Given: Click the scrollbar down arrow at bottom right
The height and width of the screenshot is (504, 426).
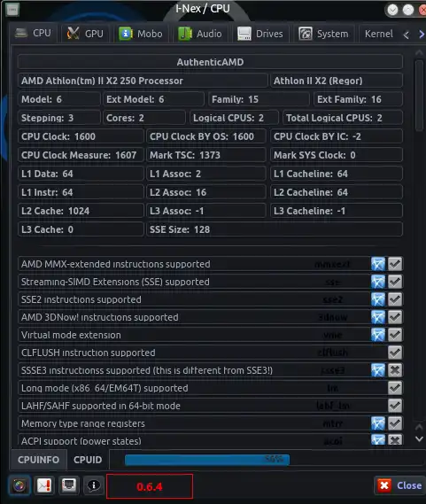Looking at the screenshot, I should coord(419,438).
